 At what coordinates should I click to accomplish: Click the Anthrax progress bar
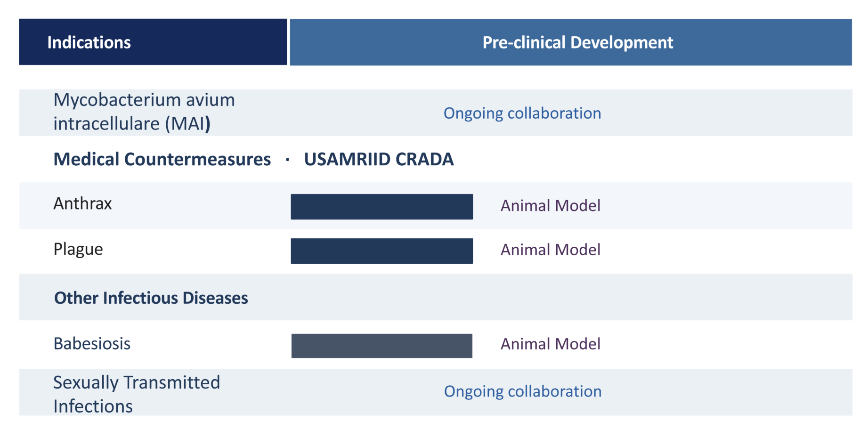tap(381, 207)
